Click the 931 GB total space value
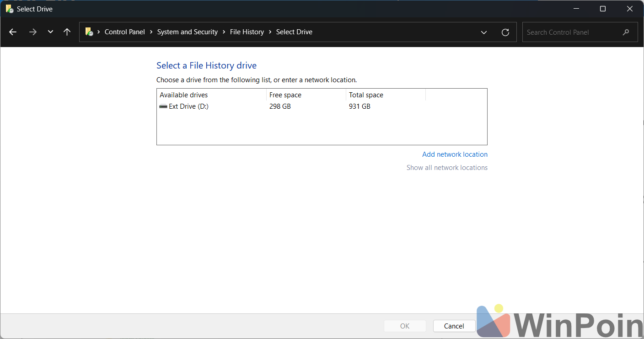Screen dimensions: 644x339 pyautogui.click(x=360, y=106)
